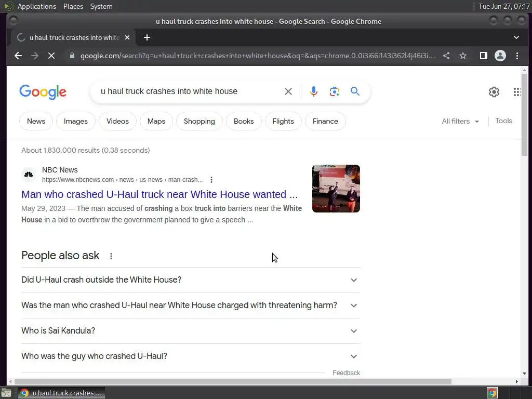
Task: Open search Tools
Action: [503, 121]
